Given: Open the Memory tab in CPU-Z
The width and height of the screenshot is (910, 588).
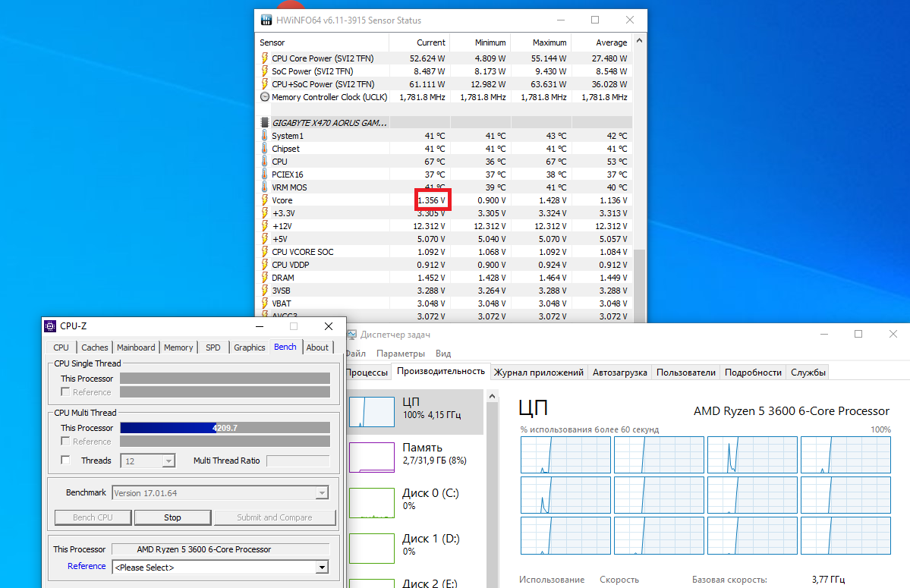Looking at the screenshot, I should (178, 347).
